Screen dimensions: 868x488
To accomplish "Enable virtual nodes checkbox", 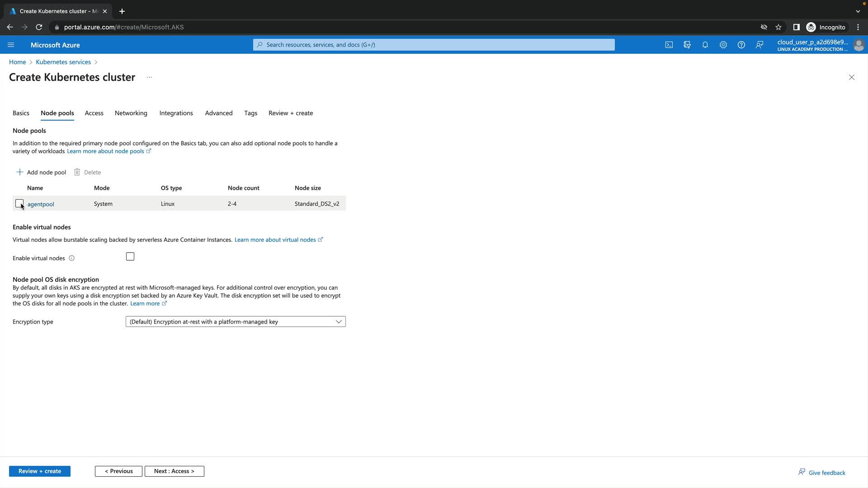I will 130,257.
